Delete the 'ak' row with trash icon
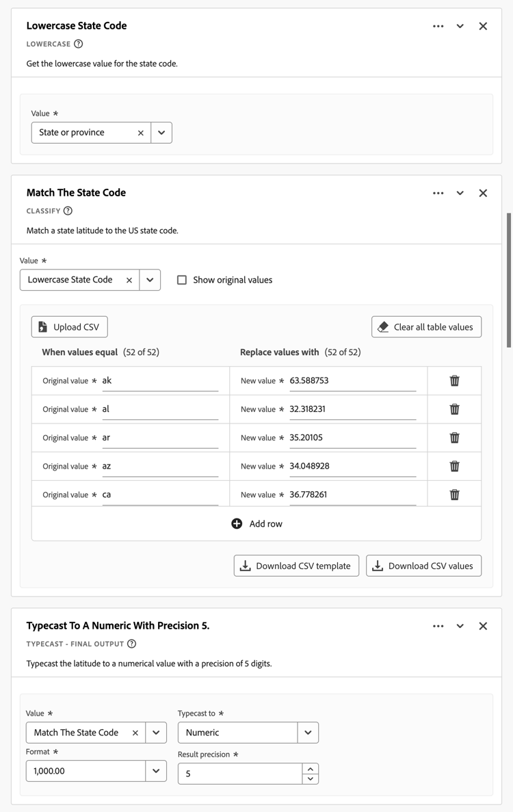 pyautogui.click(x=454, y=380)
